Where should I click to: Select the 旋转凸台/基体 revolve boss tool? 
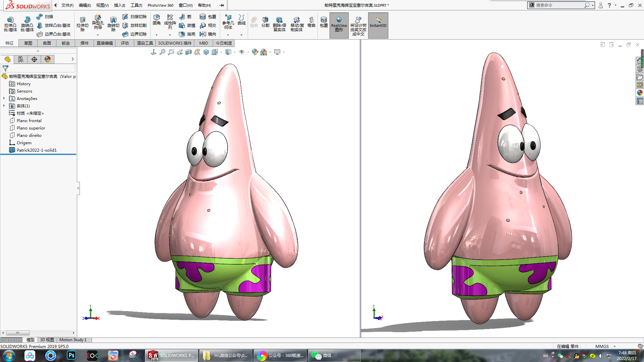coord(27,24)
